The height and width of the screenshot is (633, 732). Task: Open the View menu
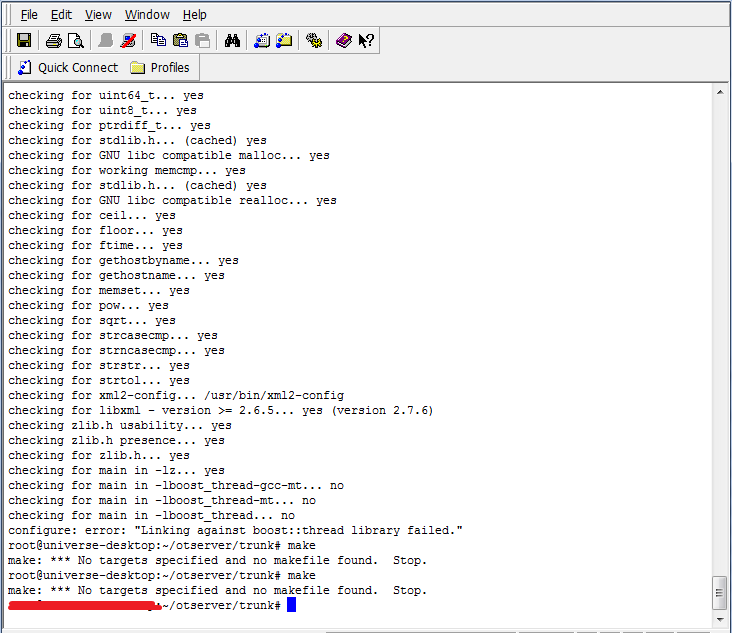tap(98, 15)
